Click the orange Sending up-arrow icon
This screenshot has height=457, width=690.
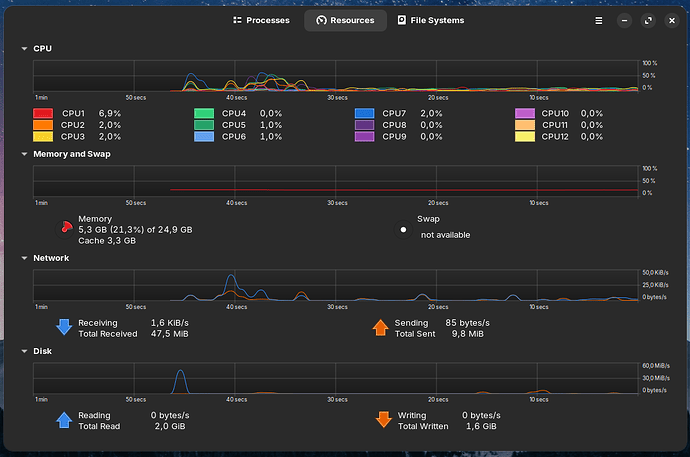381,327
